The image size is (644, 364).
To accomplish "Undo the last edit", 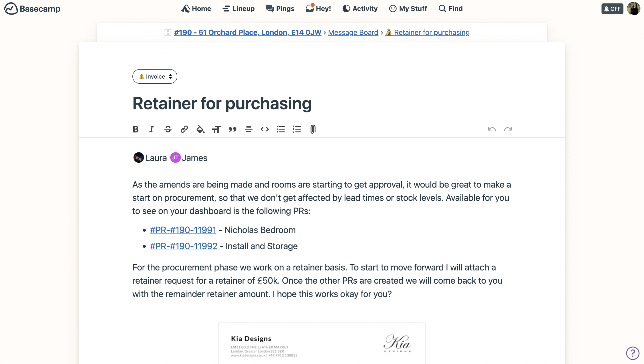I will (x=492, y=129).
